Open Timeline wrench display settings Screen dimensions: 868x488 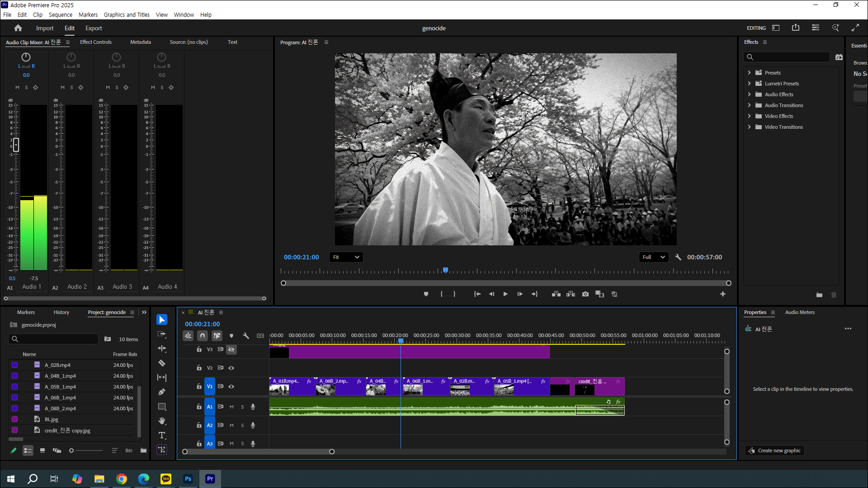click(246, 336)
